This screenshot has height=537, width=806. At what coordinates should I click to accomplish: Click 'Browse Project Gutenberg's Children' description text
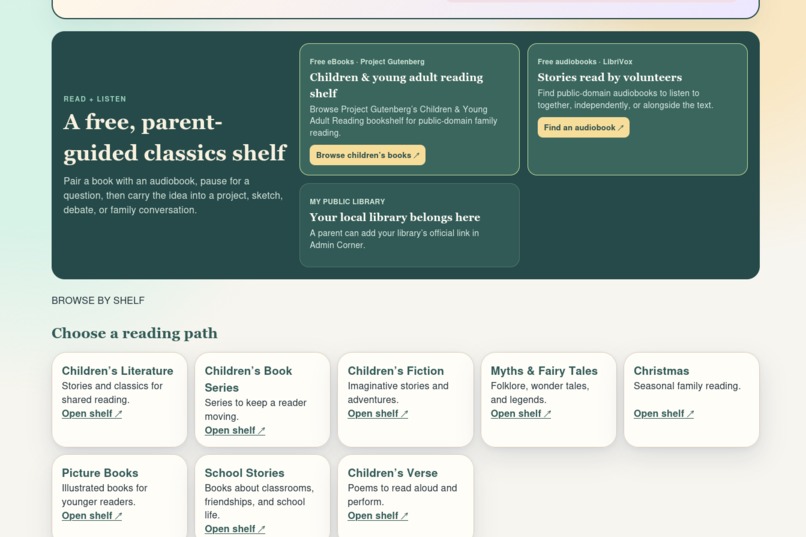coord(404,121)
